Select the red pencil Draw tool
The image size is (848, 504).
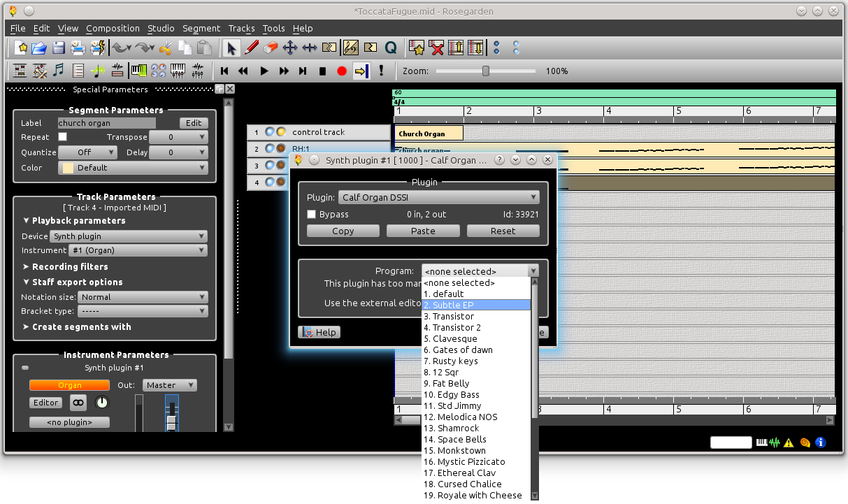point(252,48)
